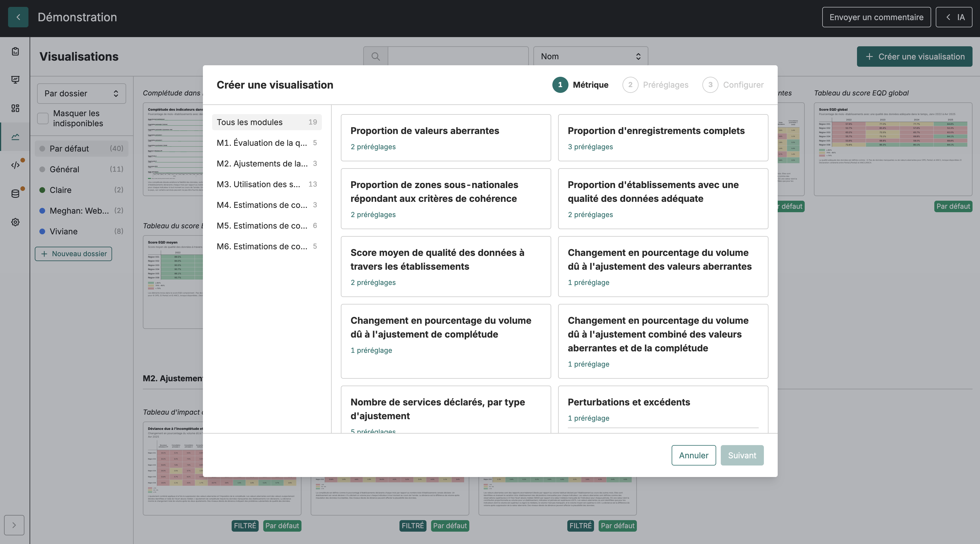
Task: Open the clipboard icon in left sidebar
Action: click(x=15, y=51)
